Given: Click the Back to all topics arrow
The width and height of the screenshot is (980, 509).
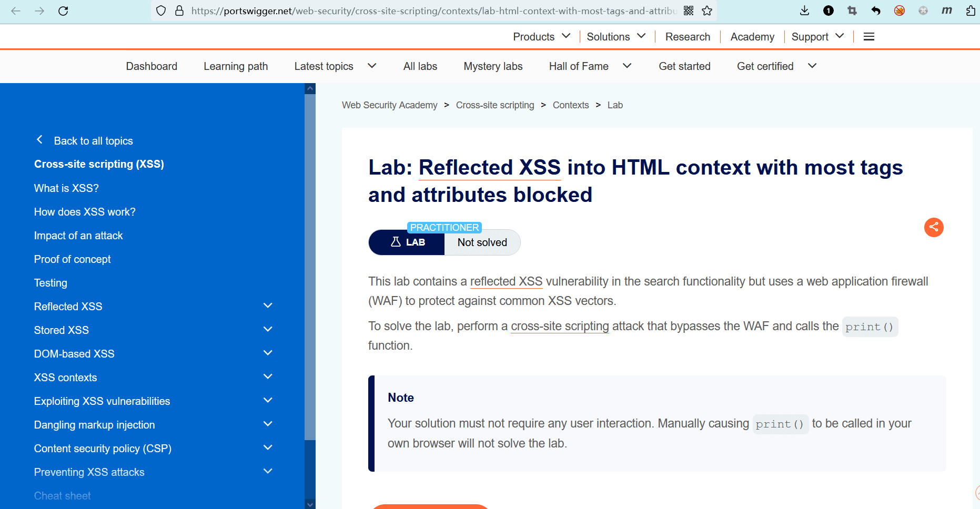Looking at the screenshot, I should point(39,140).
